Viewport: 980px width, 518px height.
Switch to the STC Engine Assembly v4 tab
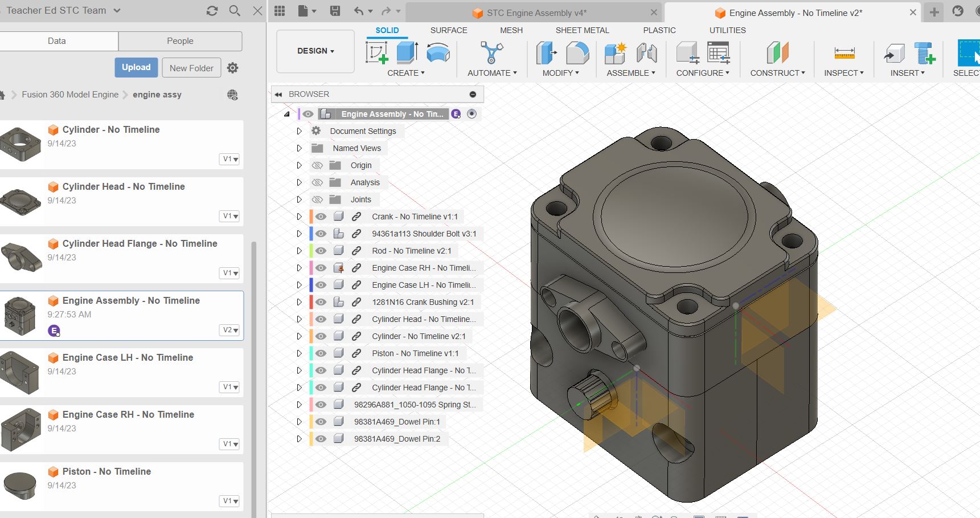point(536,13)
